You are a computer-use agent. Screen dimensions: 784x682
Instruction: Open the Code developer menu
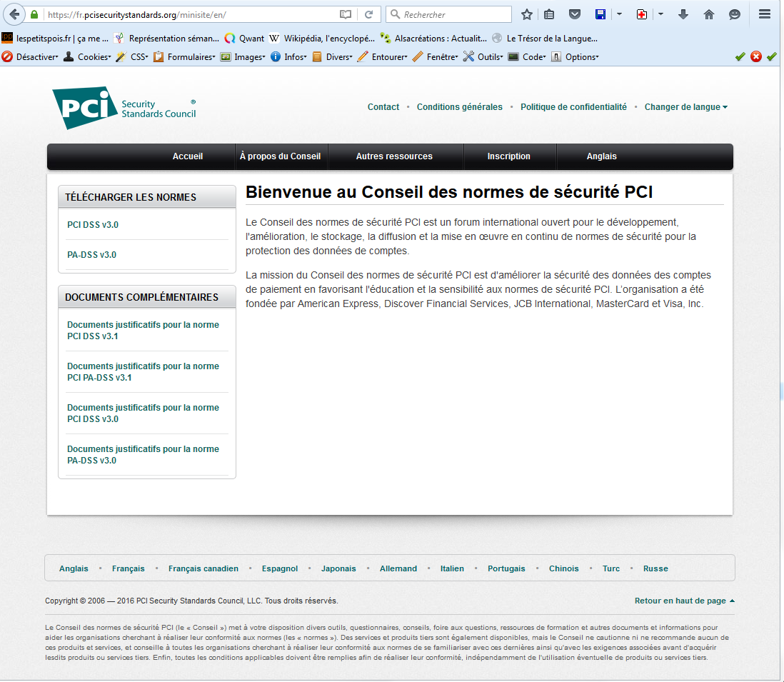527,57
